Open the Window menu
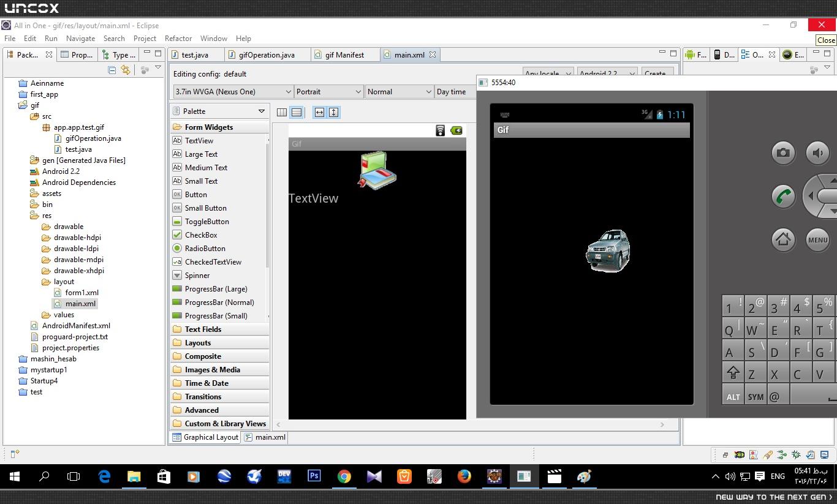Image resolution: width=837 pixels, height=504 pixels. tap(213, 38)
